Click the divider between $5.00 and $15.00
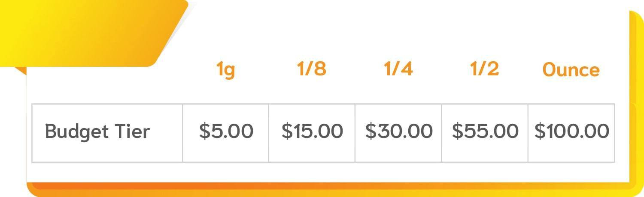 [269, 133]
